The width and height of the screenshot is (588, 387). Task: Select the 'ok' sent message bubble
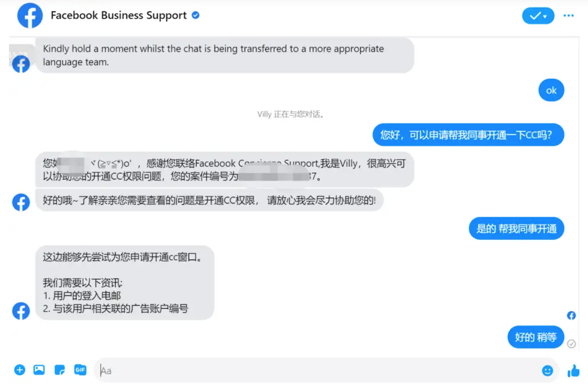pyautogui.click(x=551, y=90)
